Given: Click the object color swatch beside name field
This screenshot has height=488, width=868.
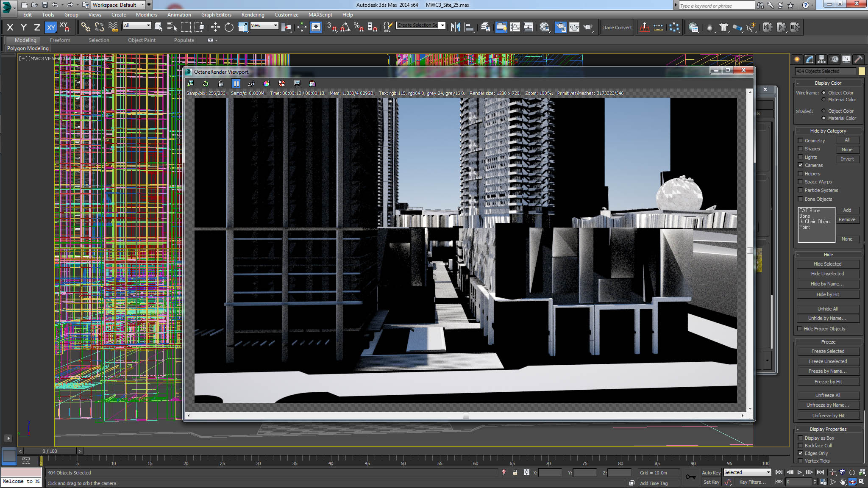Looking at the screenshot, I should click(862, 71).
